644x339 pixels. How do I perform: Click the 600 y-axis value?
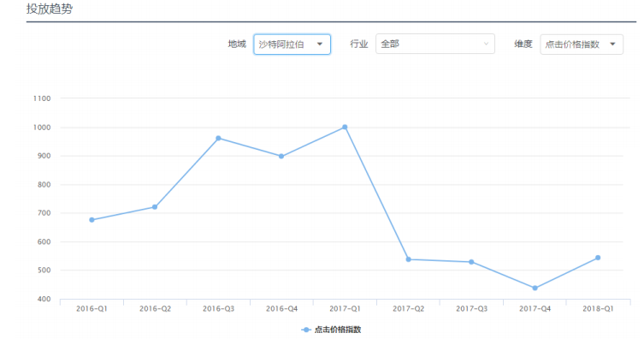coord(44,241)
